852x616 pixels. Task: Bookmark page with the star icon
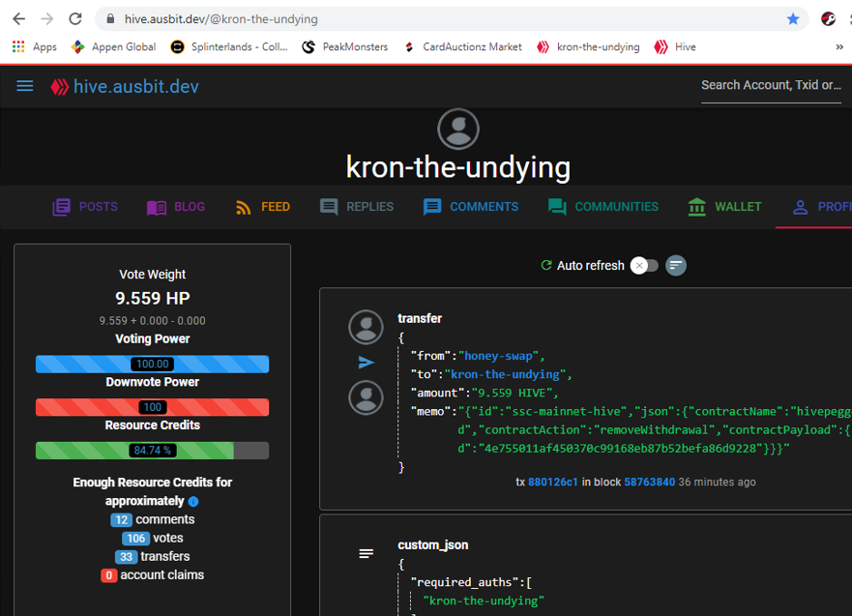click(x=793, y=19)
